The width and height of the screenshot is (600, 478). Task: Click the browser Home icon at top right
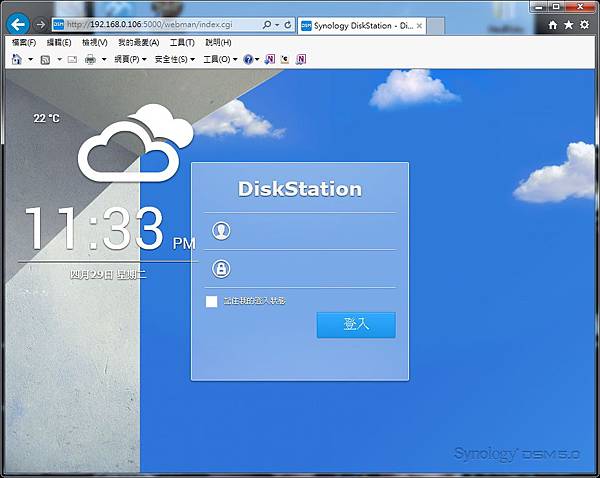click(553, 25)
